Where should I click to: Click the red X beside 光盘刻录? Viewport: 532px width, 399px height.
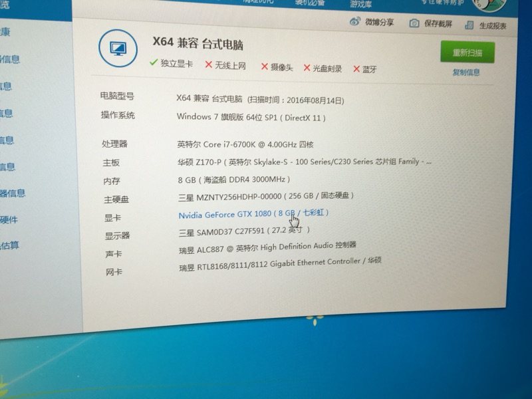pyautogui.click(x=307, y=68)
